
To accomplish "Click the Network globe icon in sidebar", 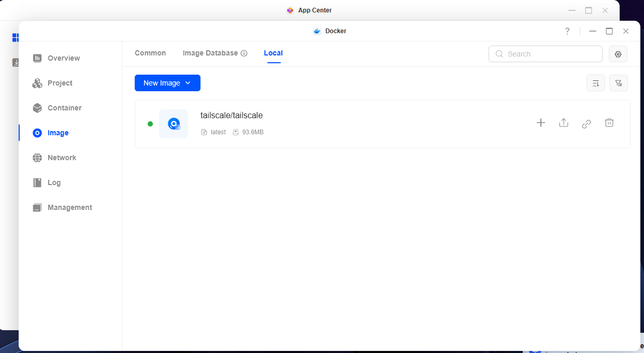I will point(37,158).
